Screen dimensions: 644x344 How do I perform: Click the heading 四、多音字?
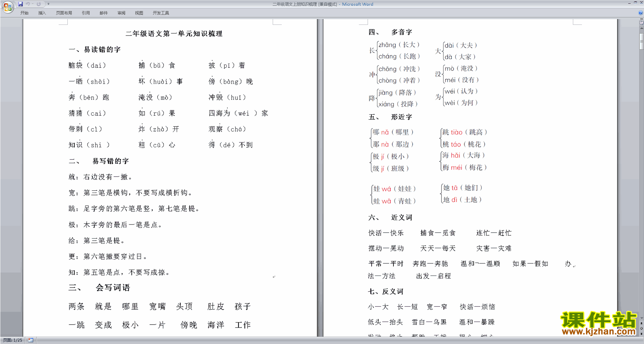point(390,32)
